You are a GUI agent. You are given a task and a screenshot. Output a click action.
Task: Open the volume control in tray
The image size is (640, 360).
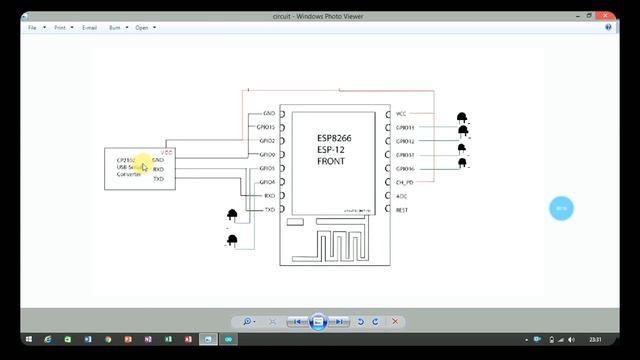click(x=571, y=340)
